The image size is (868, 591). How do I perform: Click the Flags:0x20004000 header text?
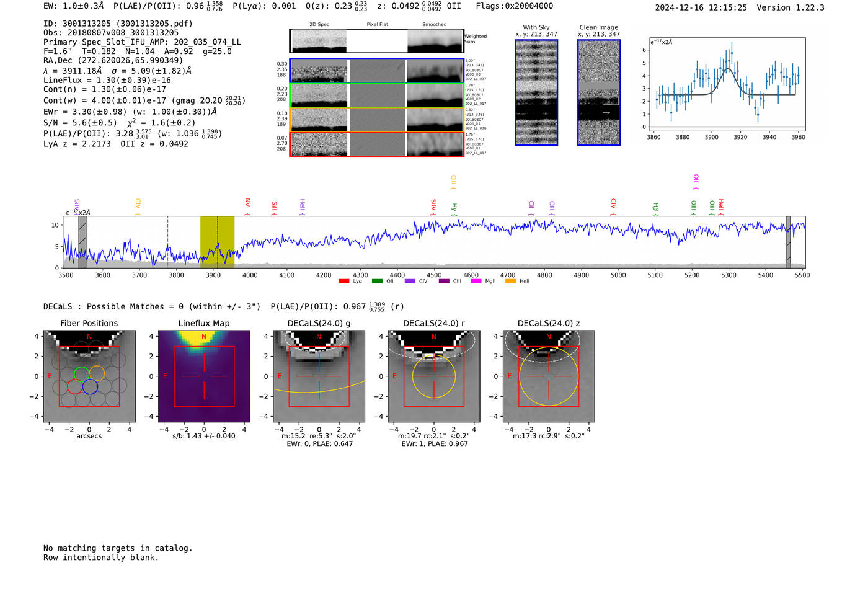(515, 6)
